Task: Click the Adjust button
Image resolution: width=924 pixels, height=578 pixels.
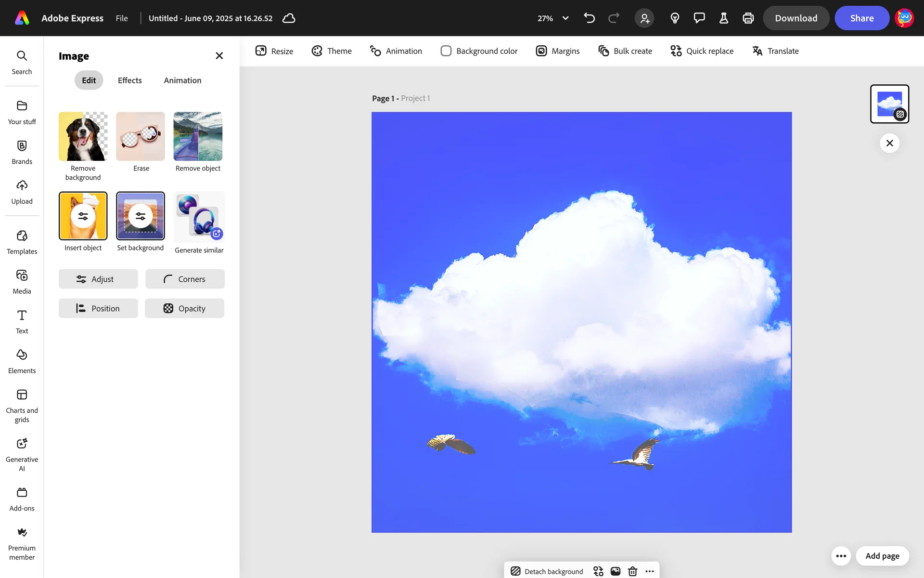Action: coord(98,279)
